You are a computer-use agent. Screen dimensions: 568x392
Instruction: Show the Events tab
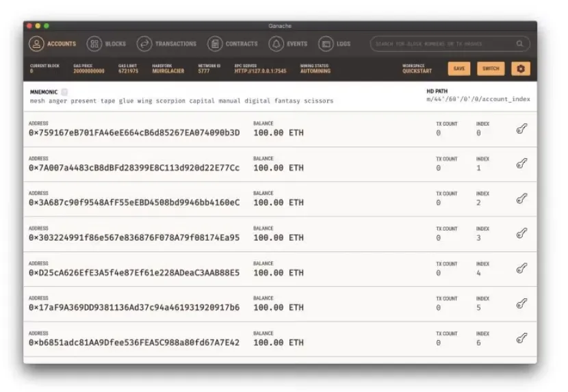(288, 44)
